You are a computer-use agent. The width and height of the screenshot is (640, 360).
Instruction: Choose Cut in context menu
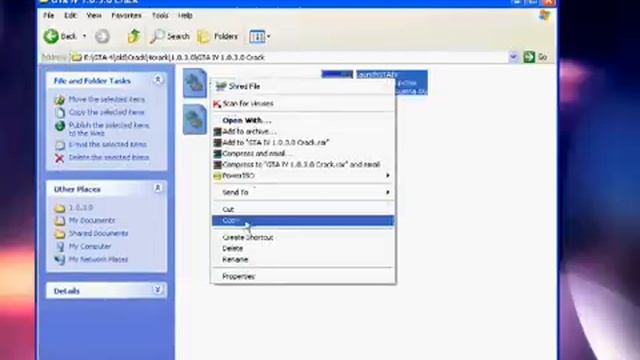point(303,209)
